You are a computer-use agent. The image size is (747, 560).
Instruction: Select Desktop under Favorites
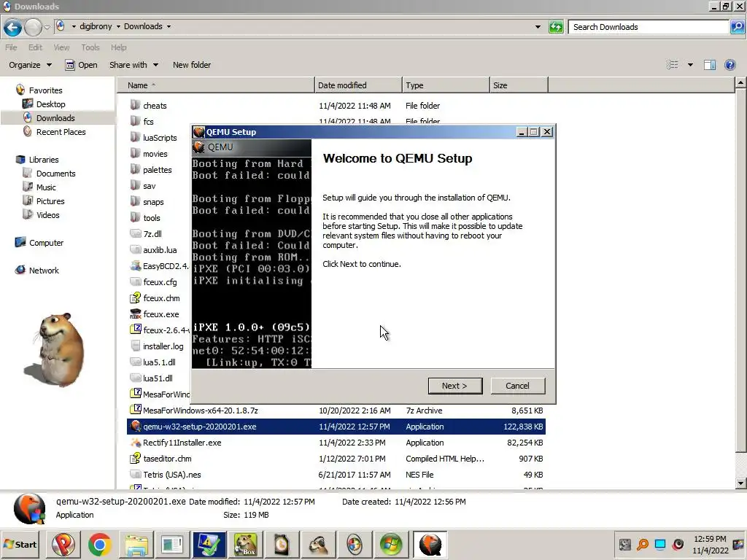pos(50,104)
